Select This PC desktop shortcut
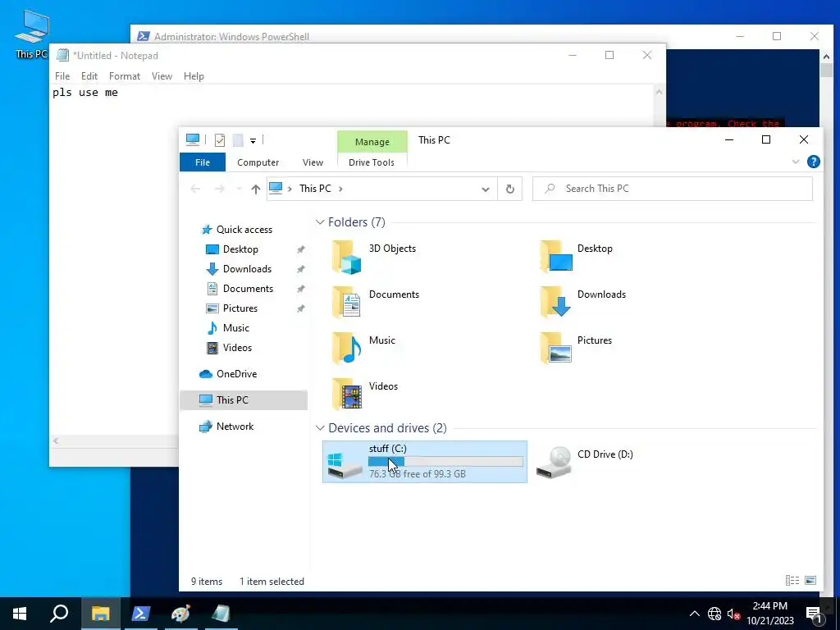The height and width of the screenshot is (630, 840). 31,34
